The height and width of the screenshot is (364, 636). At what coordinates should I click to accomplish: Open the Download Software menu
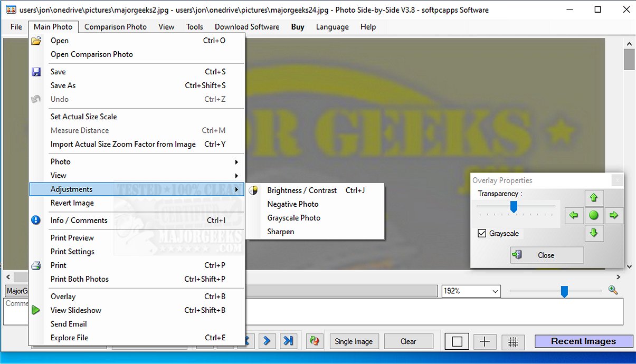247,27
